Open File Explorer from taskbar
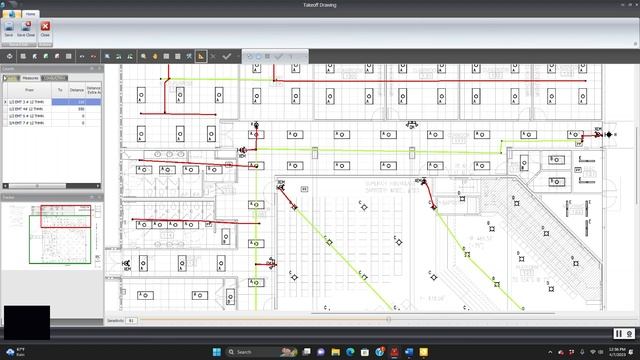Screen dimensions: 640x360 click(336, 352)
